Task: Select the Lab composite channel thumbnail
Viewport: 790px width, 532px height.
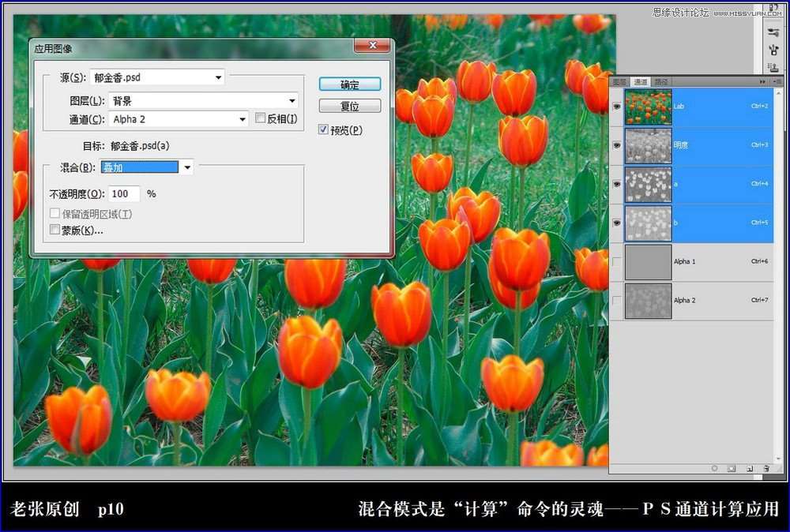Action: 648,107
